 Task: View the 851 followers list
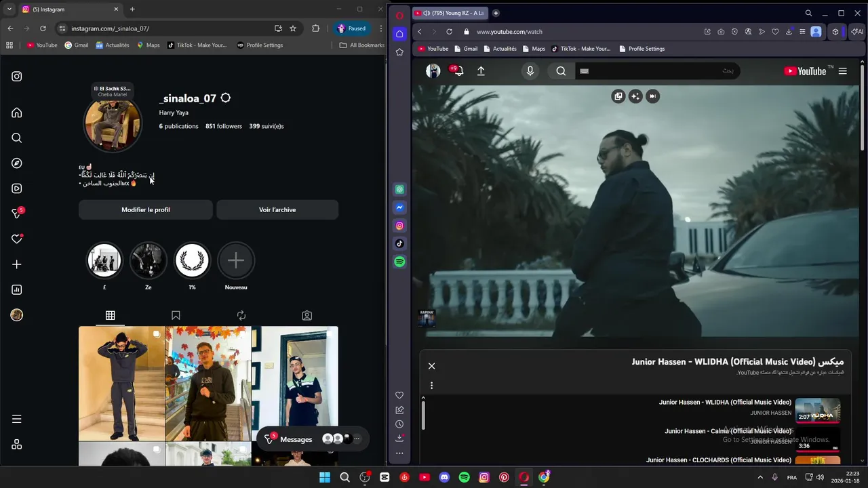point(224,126)
